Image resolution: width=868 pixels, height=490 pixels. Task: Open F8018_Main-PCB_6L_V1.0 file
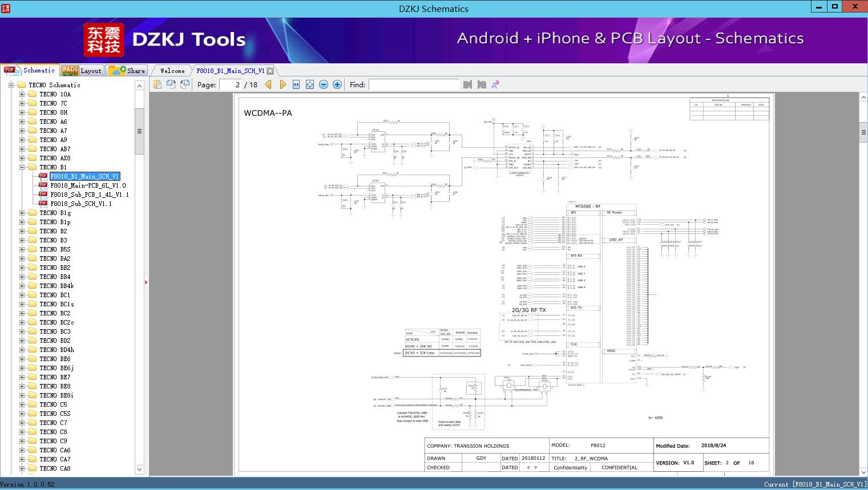88,185
